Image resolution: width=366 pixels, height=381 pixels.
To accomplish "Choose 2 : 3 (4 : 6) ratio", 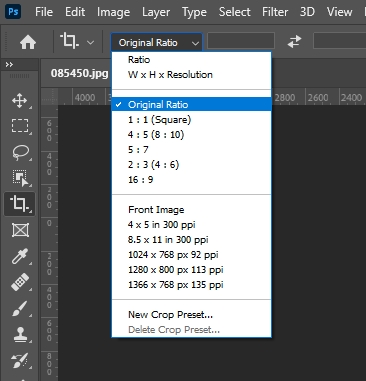I will tap(192, 165).
